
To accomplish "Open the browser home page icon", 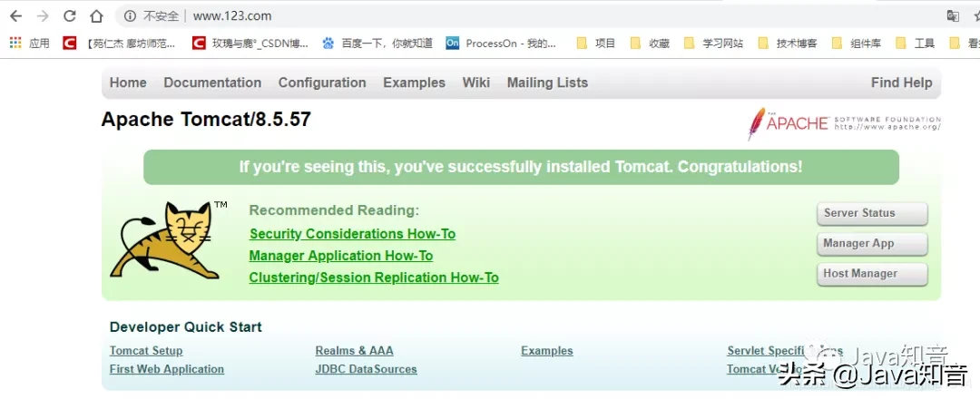I will click(95, 15).
